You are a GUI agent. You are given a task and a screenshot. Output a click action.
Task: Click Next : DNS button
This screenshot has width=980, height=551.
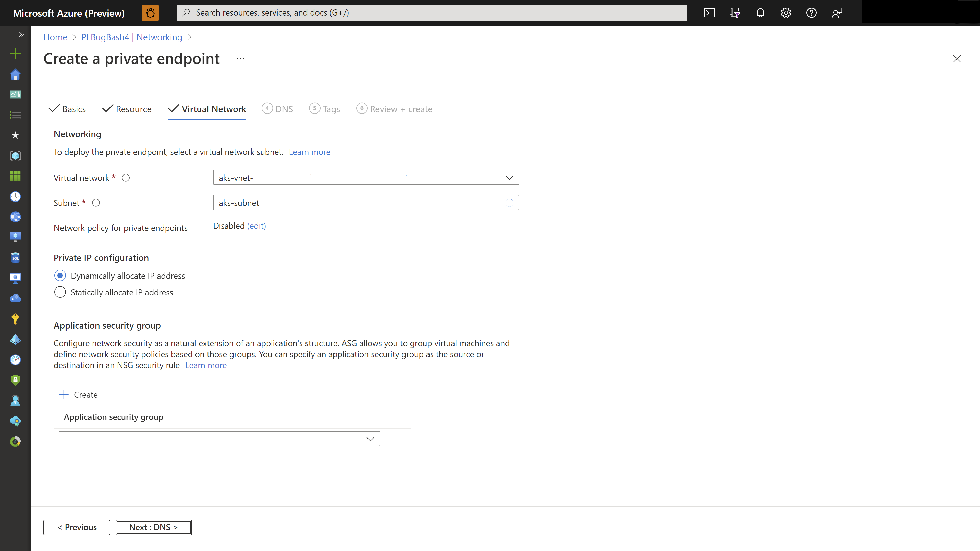pos(153,527)
